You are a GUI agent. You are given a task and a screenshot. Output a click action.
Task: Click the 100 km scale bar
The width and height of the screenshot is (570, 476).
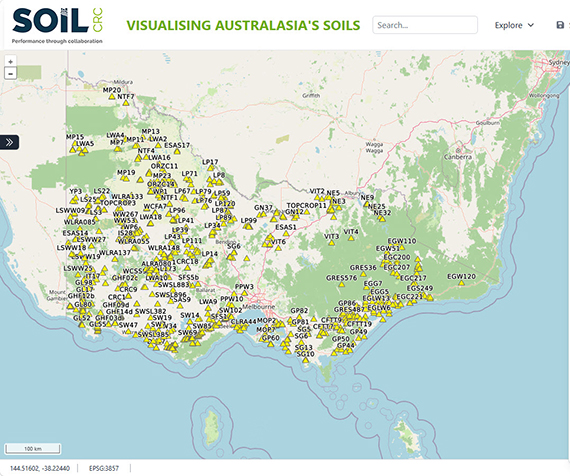point(33,449)
